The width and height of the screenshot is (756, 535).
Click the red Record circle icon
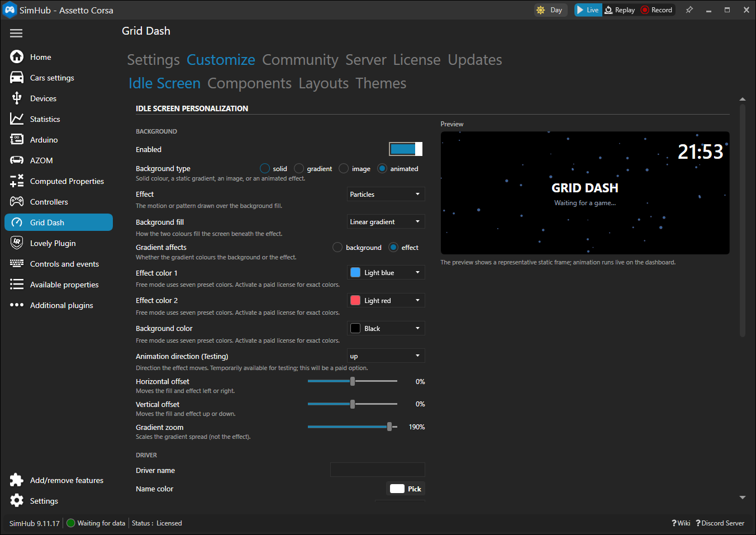click(645, 10)
